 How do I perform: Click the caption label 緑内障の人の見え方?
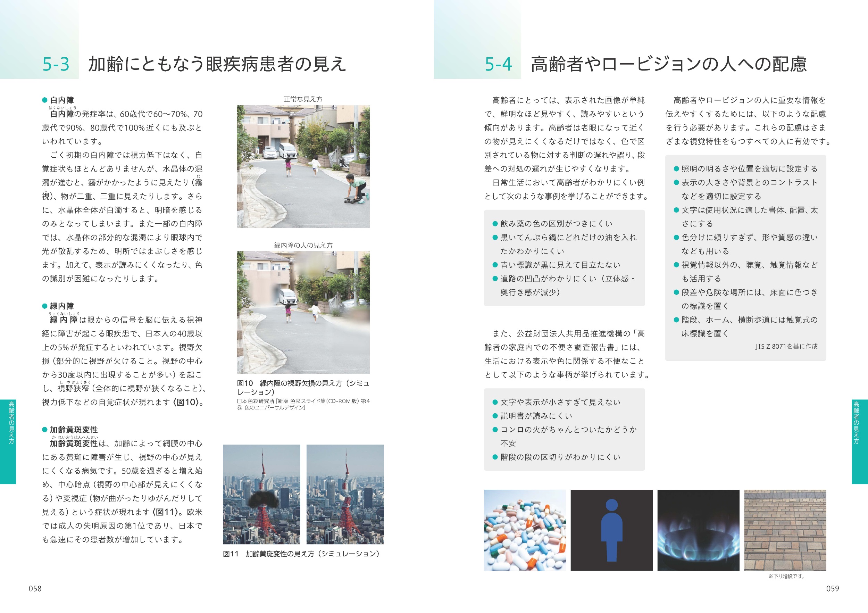303,246
